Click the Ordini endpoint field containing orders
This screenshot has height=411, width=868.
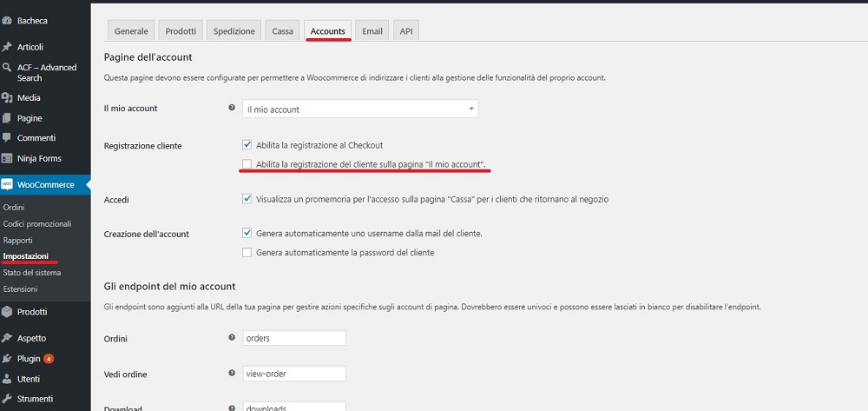294,338
